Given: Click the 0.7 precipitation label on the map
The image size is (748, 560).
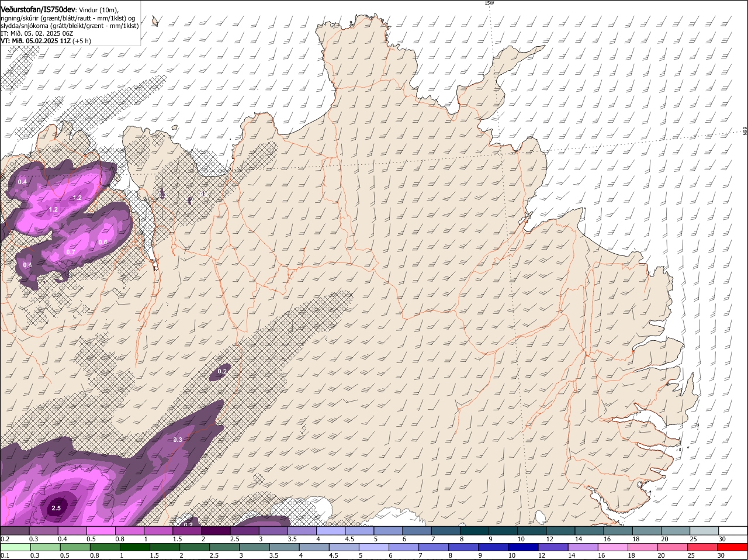Looking at the screenshot, I should [71, 252].
